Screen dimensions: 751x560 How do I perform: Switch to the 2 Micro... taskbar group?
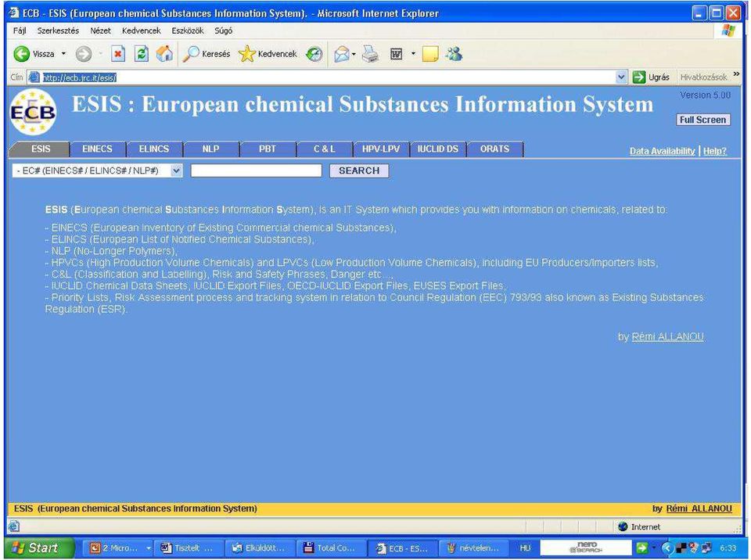point(120,548)
